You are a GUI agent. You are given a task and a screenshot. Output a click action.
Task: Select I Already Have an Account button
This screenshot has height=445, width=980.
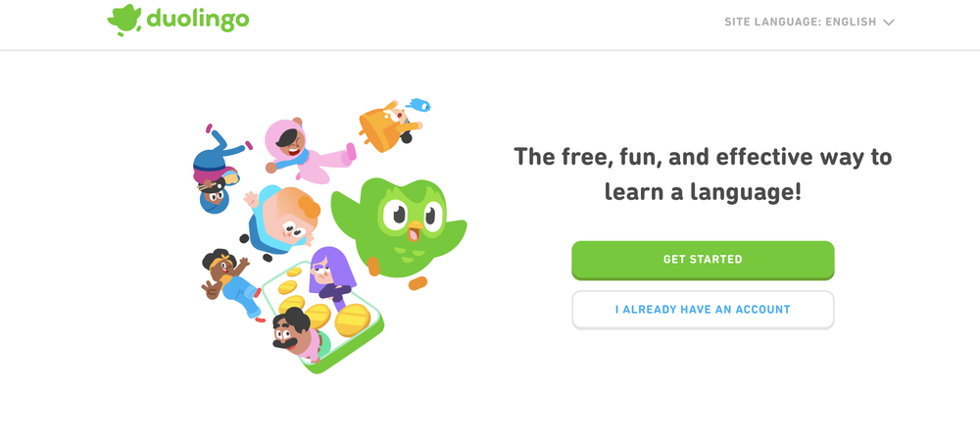703,310
